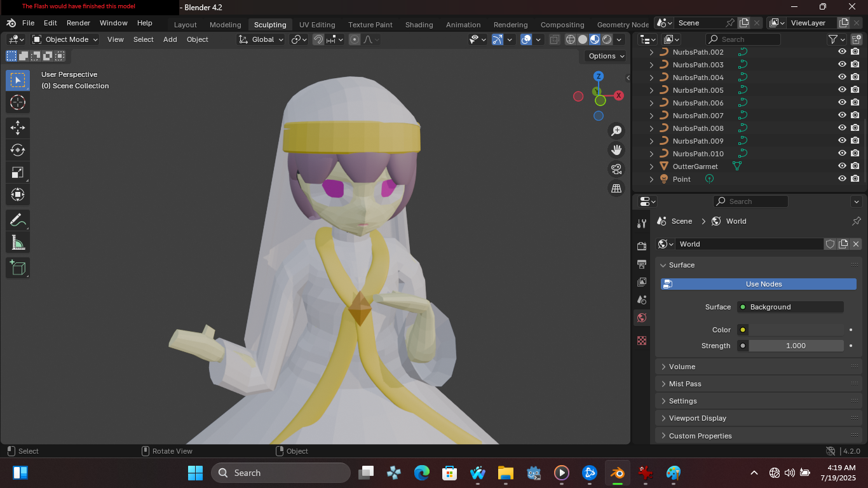Image resolution: width=868 pixels, height=488 pixels.
Task: Disable NurbsPath.010 render camera icon
Action: pyautogui.click(x=855, y=154)
